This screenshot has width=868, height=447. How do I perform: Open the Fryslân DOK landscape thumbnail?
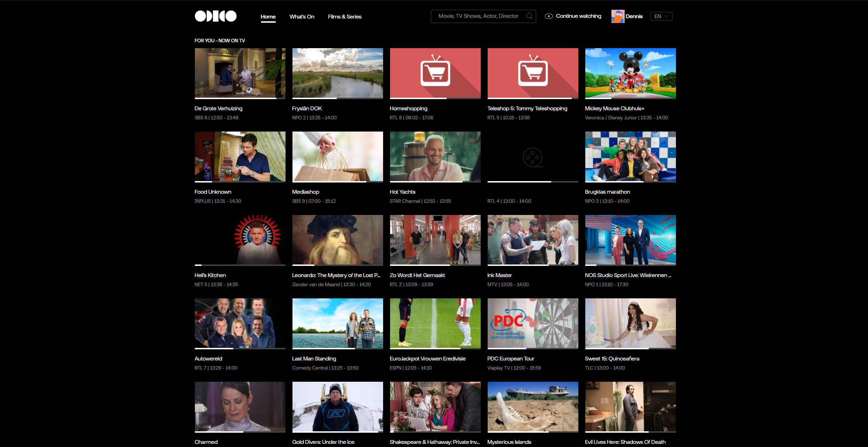tap(337, 73)
